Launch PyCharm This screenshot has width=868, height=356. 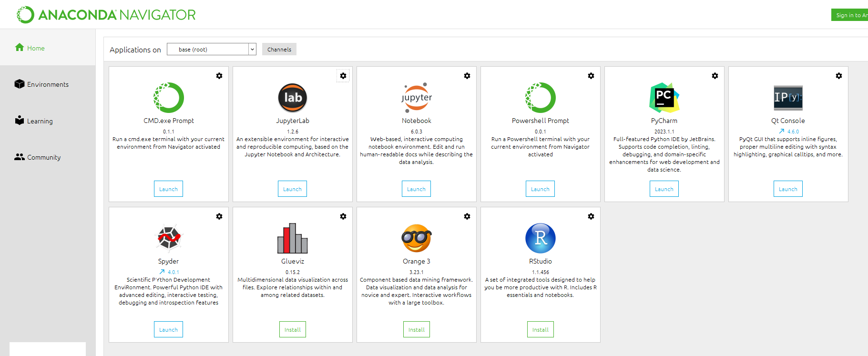click(x=664, y=189)
